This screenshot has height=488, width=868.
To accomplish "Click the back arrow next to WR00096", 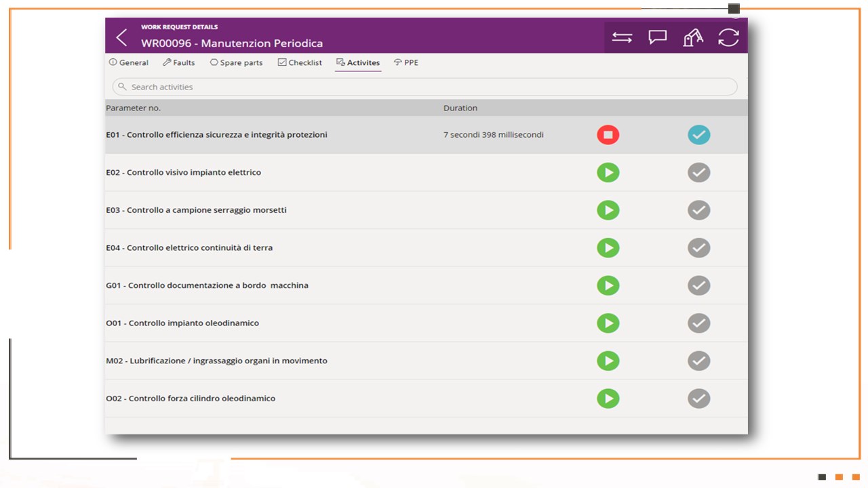I will (x=121, y=37).
